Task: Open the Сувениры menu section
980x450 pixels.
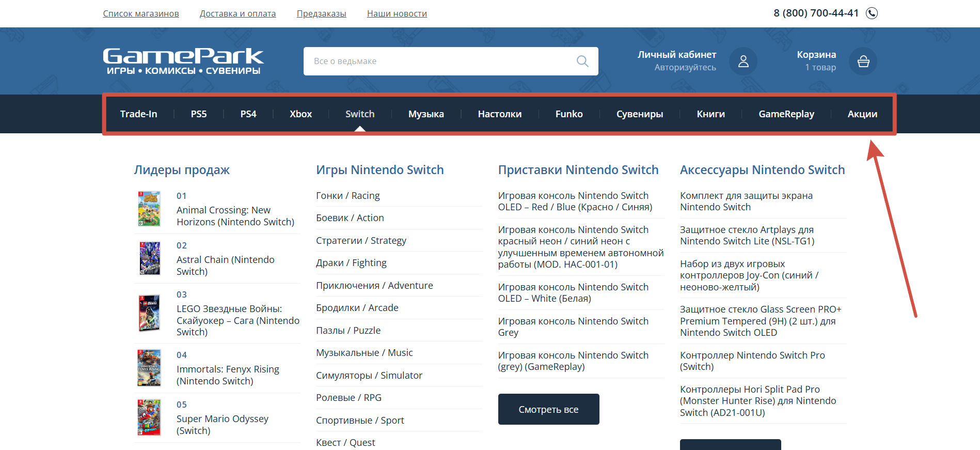Action: pos(640,114)
